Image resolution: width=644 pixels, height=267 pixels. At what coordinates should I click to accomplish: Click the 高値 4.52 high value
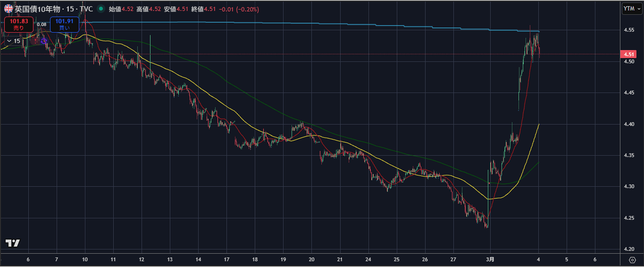coord(149,9)
